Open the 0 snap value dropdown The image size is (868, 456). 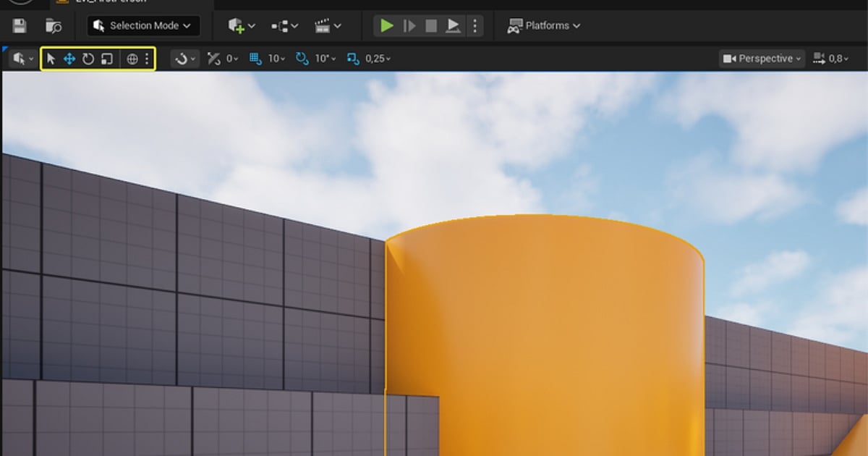coord(231,59)
